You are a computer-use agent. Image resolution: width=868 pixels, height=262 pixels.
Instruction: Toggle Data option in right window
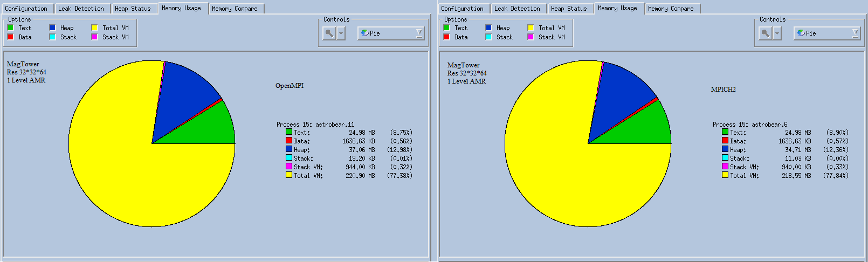pyautogui.click(x=446, y=37)
